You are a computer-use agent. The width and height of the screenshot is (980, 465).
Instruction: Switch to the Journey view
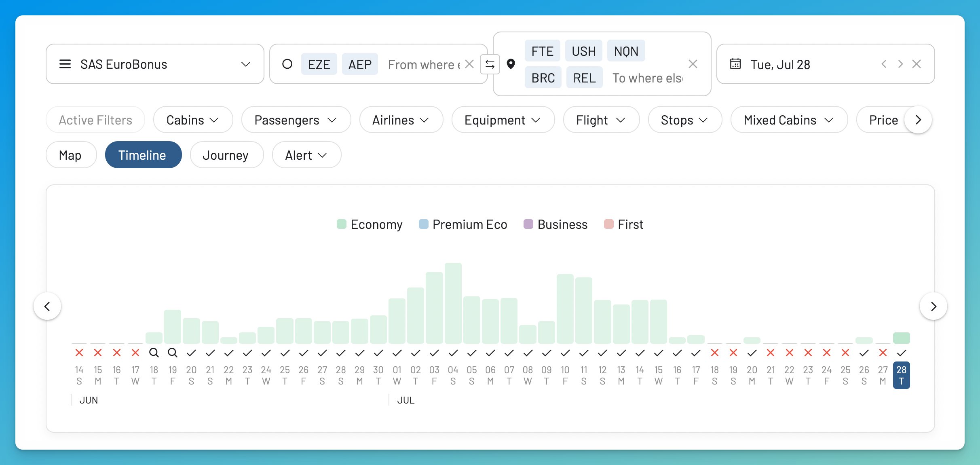coord(226,155)
